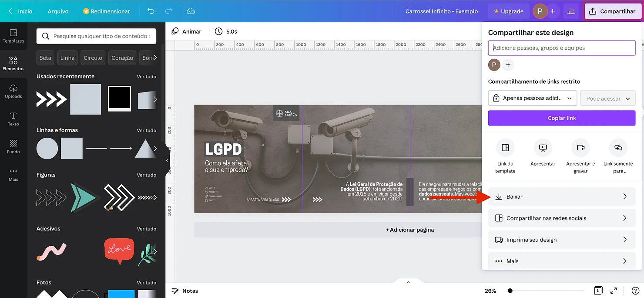Select the Coração category chip
The image size is (644, 298).
[x=122, y=58]
